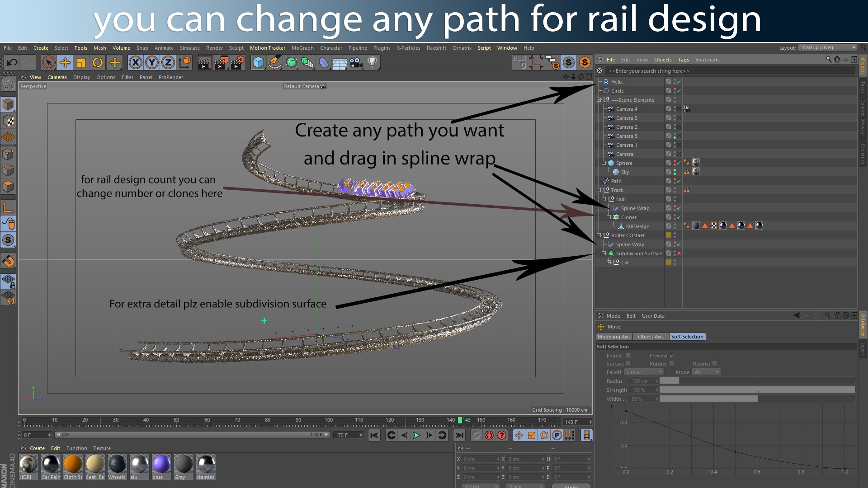Select the Scale tool icon
The image size is (868, 488).
(81, 62)
